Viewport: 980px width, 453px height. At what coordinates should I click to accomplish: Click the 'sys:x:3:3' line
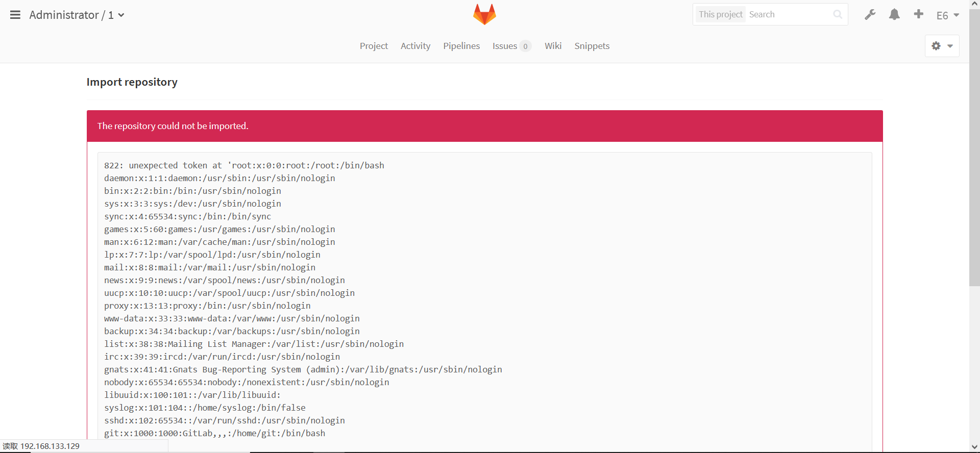pos(192,204)
